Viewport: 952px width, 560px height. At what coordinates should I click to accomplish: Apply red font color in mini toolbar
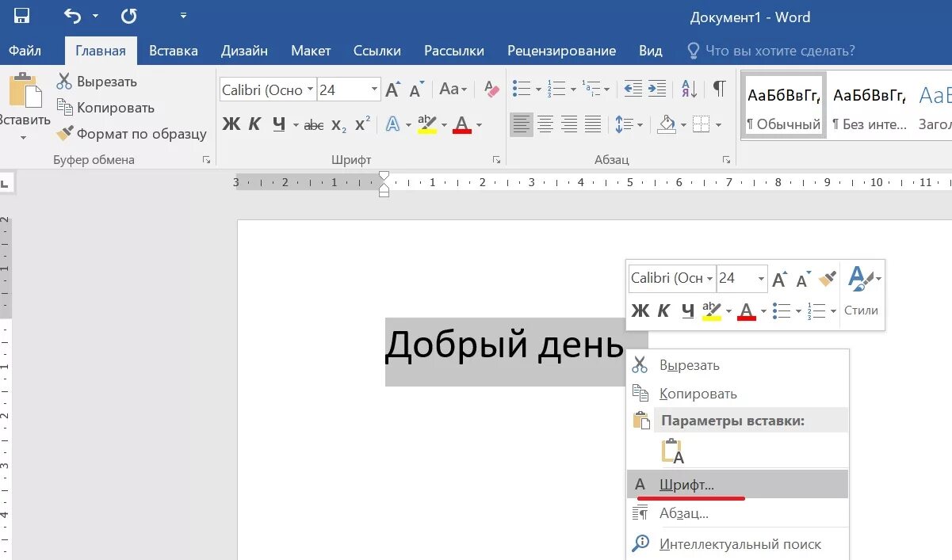click(746, 310)
